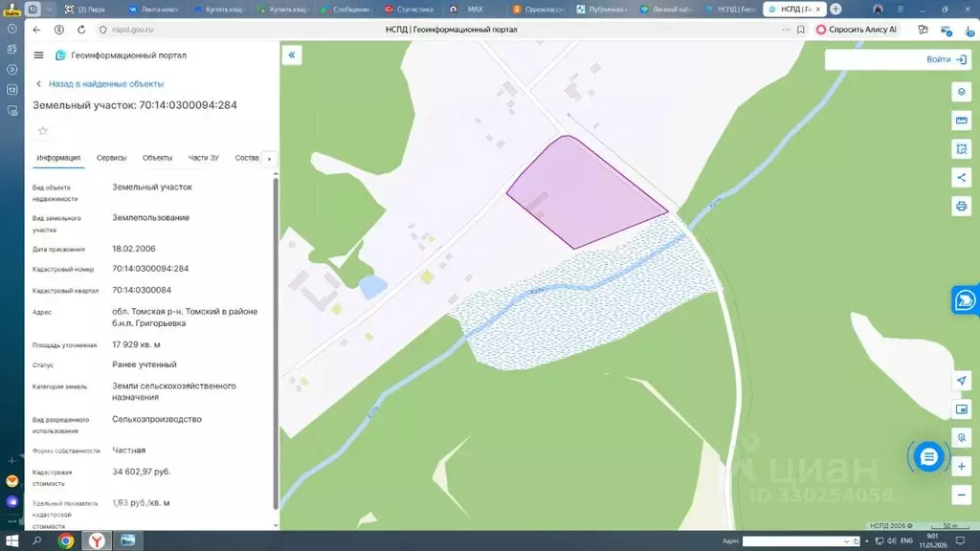Switch to the MAX browser tab
The width and height of the screenshot is (980, 551).
click(474, 9)
